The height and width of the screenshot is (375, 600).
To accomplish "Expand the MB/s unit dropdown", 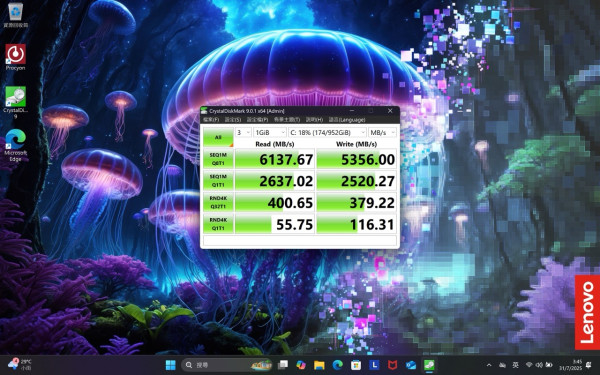I will [382, 132].
